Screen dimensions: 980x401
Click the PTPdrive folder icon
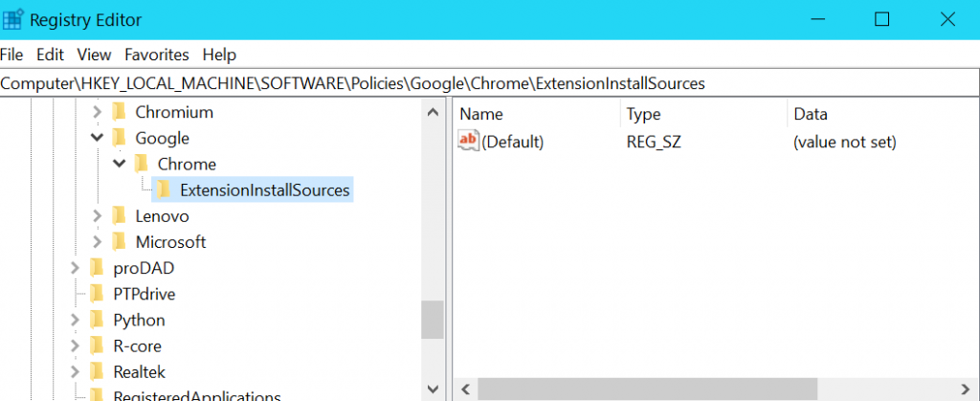[x=97, y=294]
